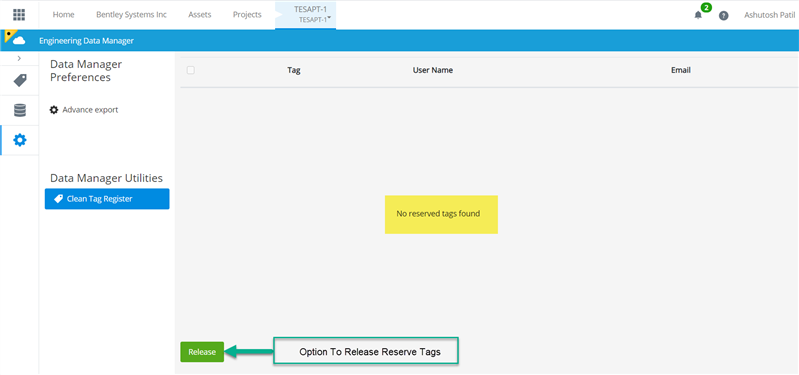This screenshot has width=799, height=375.
Task: Click the green Release button
Action: 202,352
